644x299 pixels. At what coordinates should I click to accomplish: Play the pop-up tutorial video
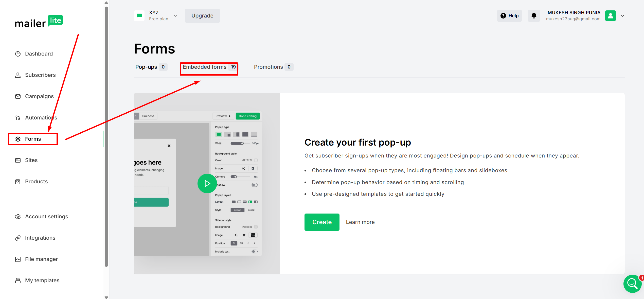pyautogui.click(x=207, y=183)
